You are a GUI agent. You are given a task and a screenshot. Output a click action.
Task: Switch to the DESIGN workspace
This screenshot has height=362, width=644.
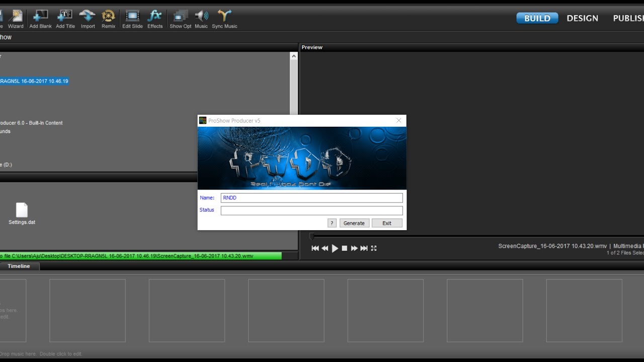582,18
